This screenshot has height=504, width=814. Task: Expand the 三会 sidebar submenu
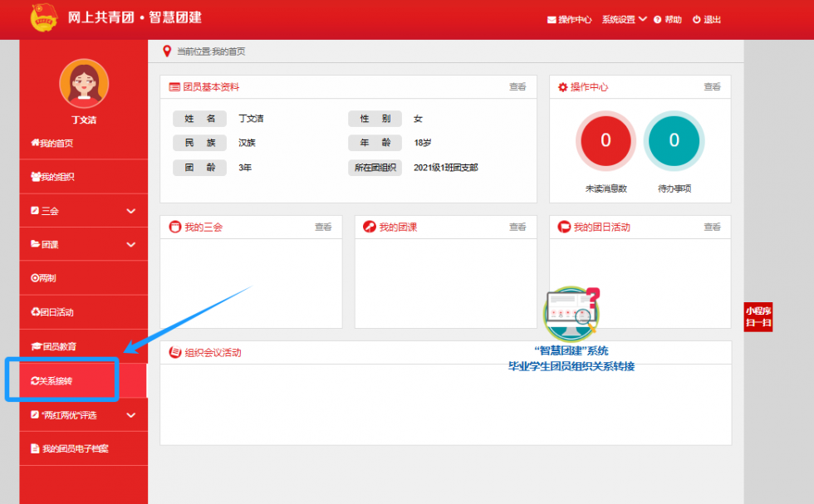click(x=130, y=211)
